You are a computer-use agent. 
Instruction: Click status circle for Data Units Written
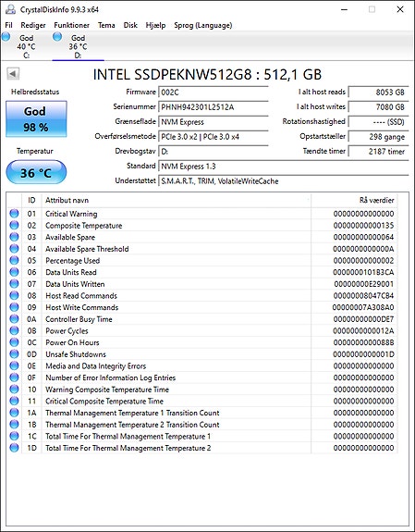pos(14,284)
